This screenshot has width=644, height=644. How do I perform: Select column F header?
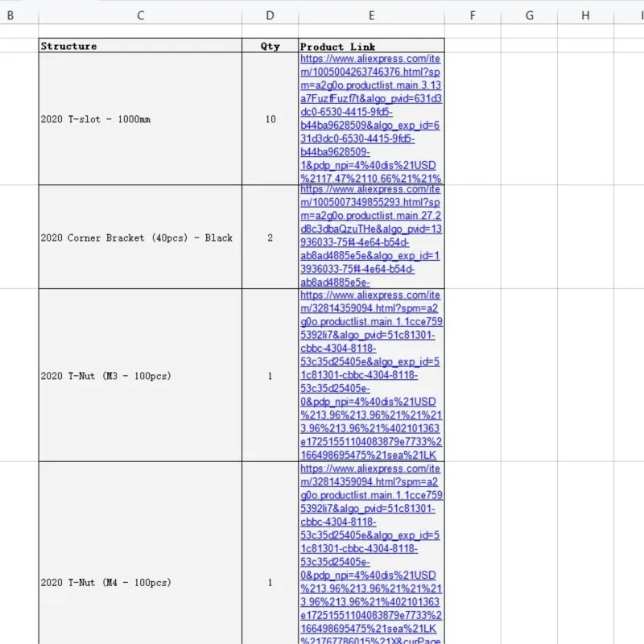click(x=473, y=15)
